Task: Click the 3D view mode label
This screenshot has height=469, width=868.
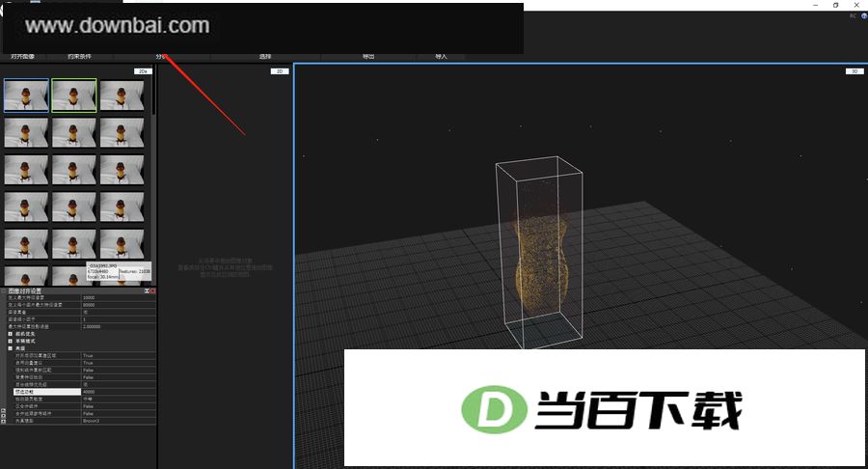Action: 854,71
